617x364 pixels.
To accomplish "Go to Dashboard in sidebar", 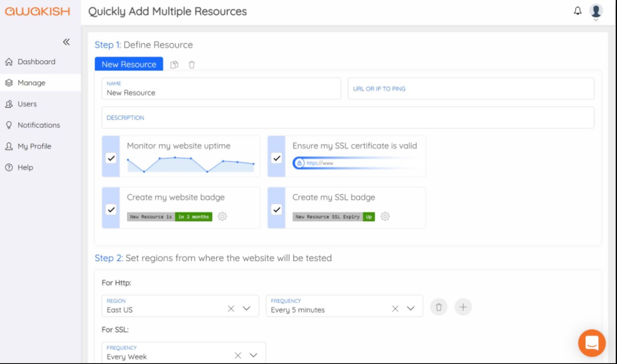I will (x=36, y=62).
